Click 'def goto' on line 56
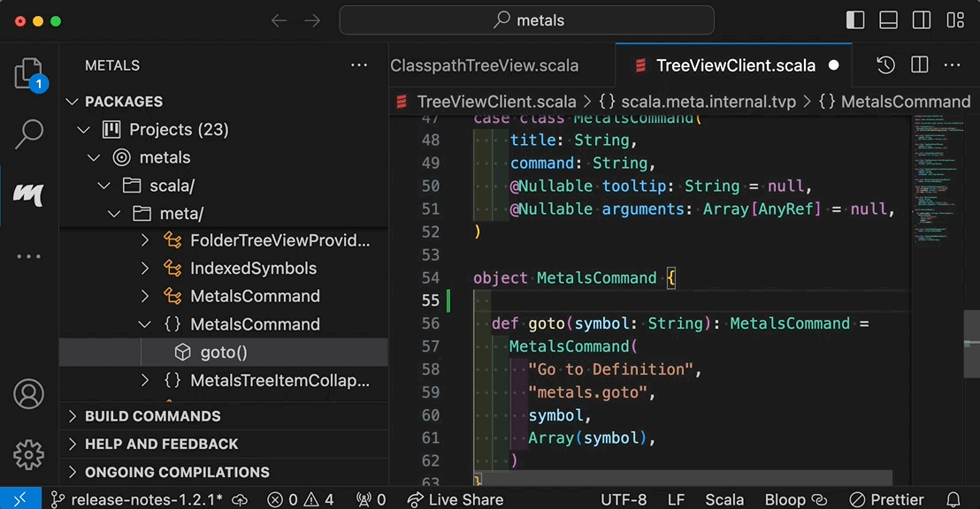This screenshot has height=509, width=980. click(528, 323)
